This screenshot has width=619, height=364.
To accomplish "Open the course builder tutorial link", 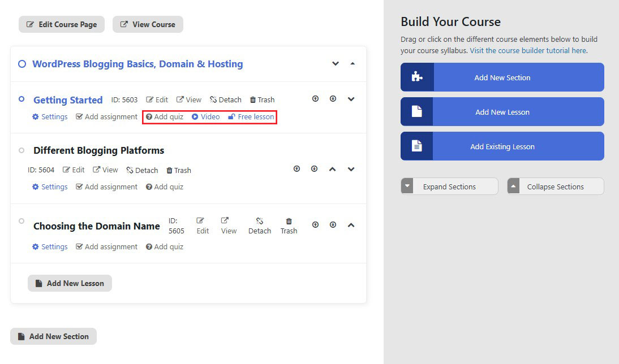I will (528, 50).
